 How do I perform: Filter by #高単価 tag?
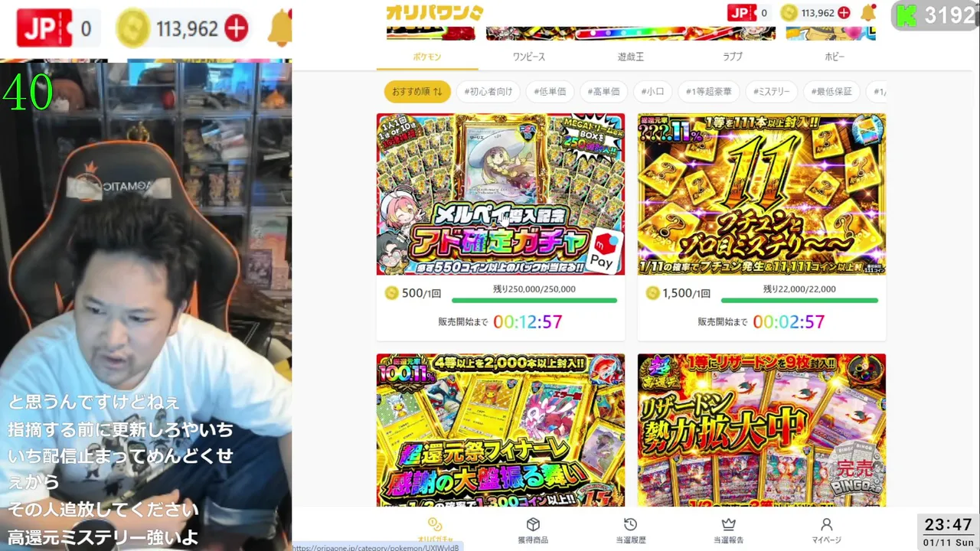coord(603,92)
